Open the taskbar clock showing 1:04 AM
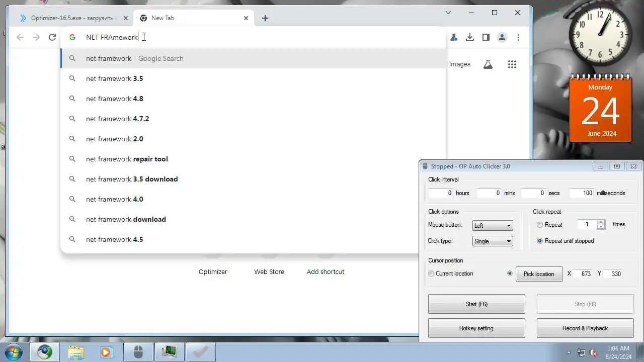The image size is (644, 362). click(x=618, y=352)
